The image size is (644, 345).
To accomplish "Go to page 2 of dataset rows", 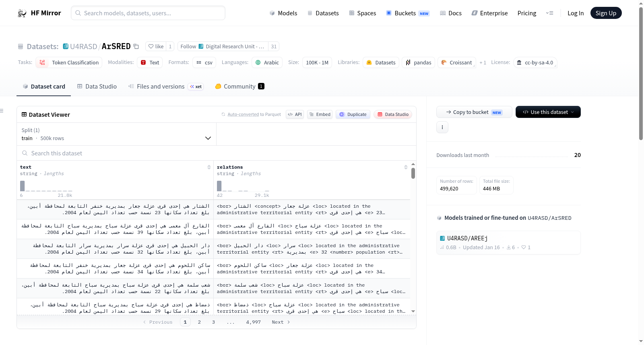I will (x=199, y=322).
